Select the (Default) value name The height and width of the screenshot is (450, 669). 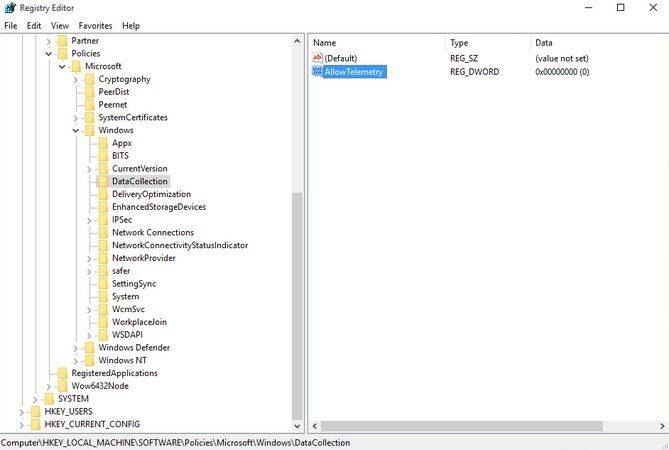tap(340, 58)
